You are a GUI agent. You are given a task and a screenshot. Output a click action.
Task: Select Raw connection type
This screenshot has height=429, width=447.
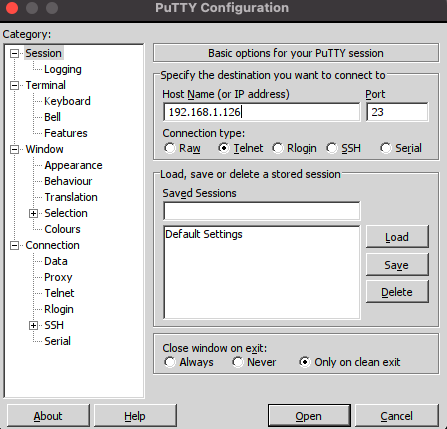[x=170, y=148]
